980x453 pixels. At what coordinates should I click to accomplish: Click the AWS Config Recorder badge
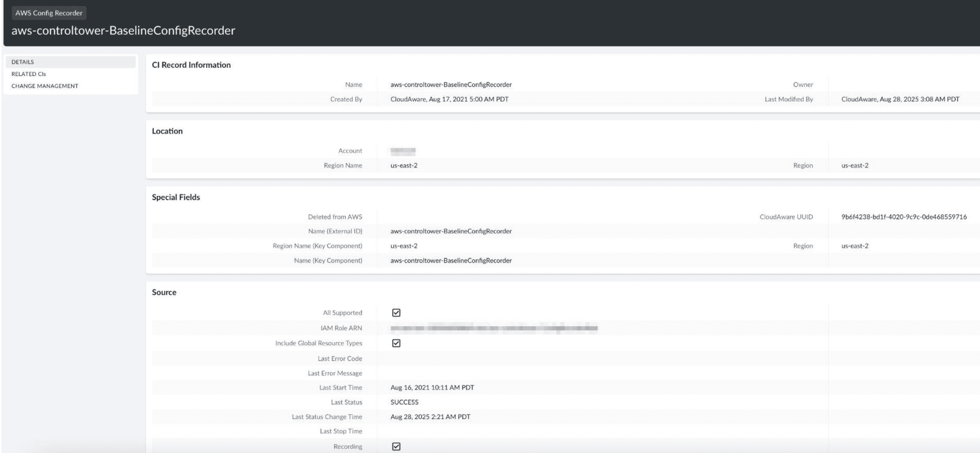tap(49, 13)
